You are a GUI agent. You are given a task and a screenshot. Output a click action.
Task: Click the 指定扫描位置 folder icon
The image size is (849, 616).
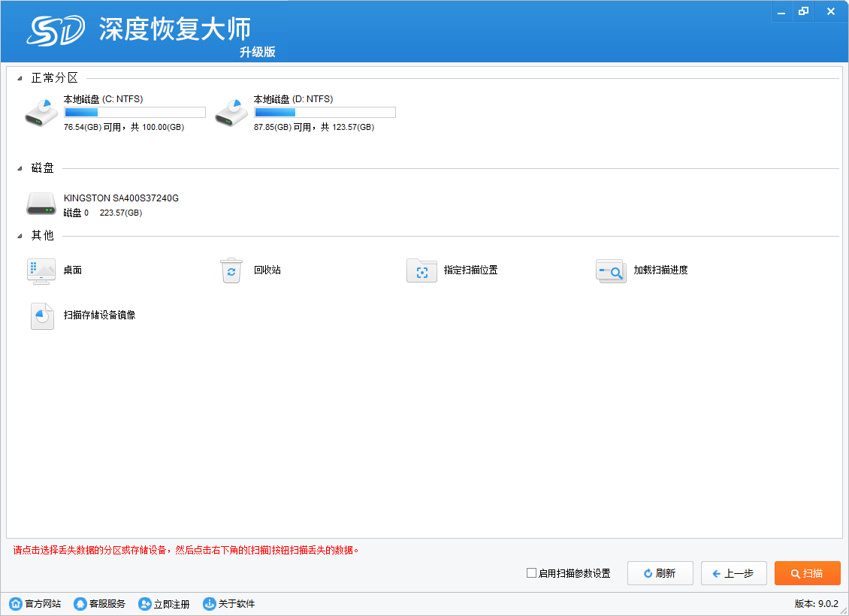421,270
